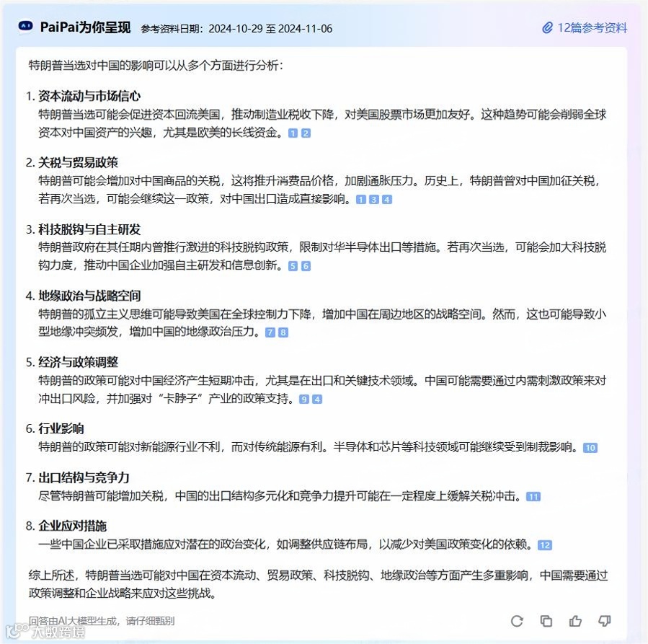
Task: Click the 综上所述 summary paragraph
Action: pyautogui.click(x=318, y=584)
